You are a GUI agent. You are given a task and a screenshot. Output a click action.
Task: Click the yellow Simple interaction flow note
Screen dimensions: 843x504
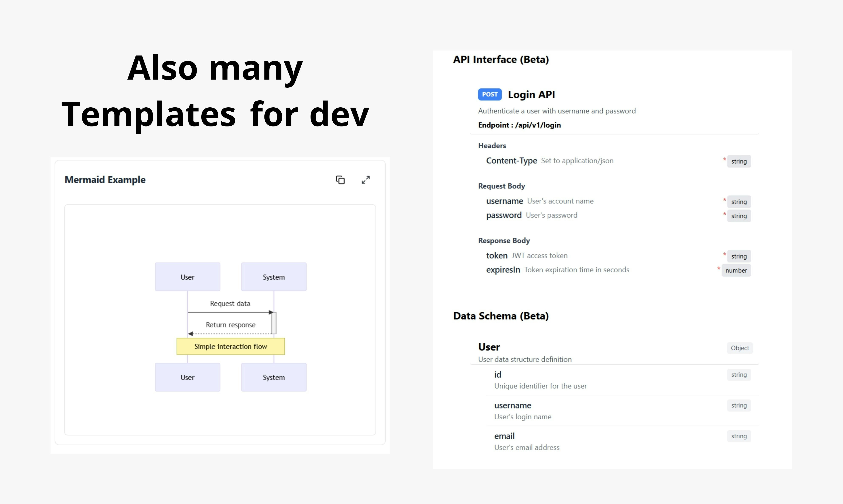(231, 346)
